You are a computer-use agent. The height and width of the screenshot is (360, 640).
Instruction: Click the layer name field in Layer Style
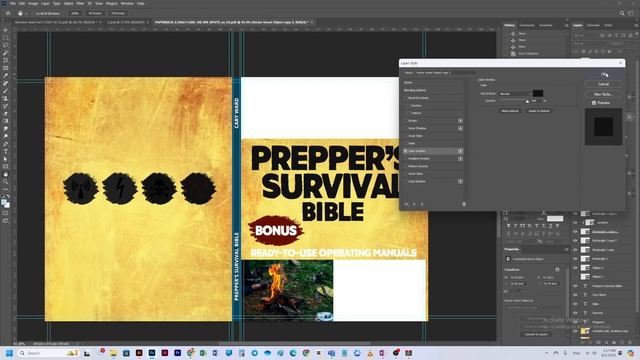coord(445,73)
